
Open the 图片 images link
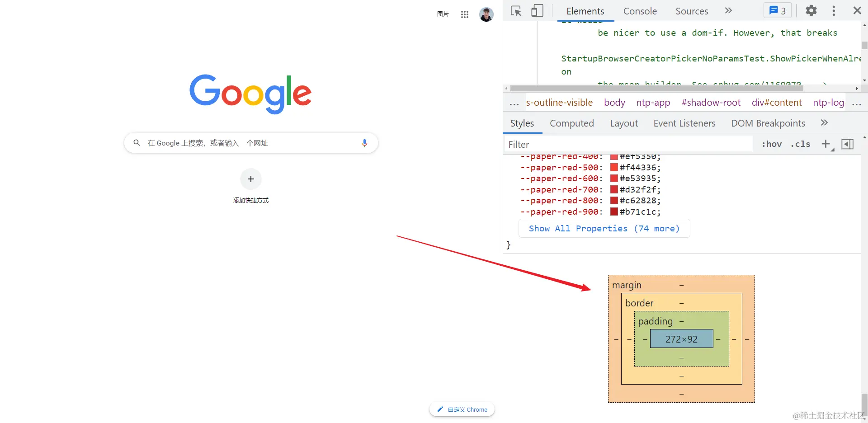click(x=443, y=14)
